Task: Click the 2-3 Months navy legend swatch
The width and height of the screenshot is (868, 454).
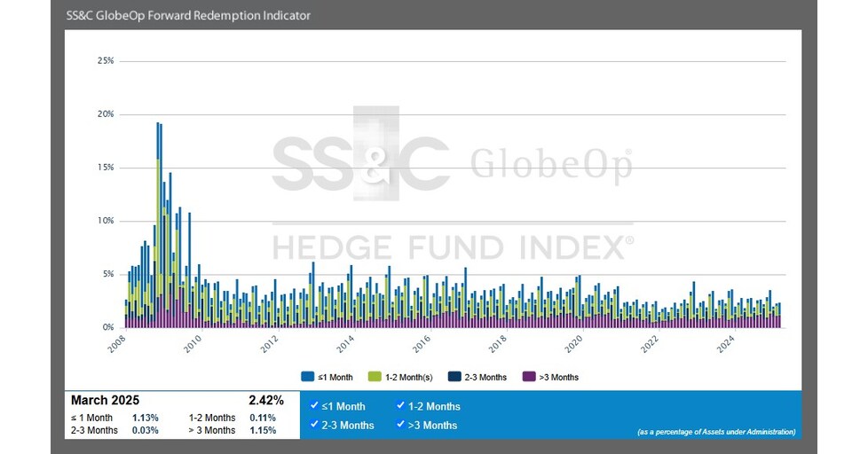Action: [454, 377]
